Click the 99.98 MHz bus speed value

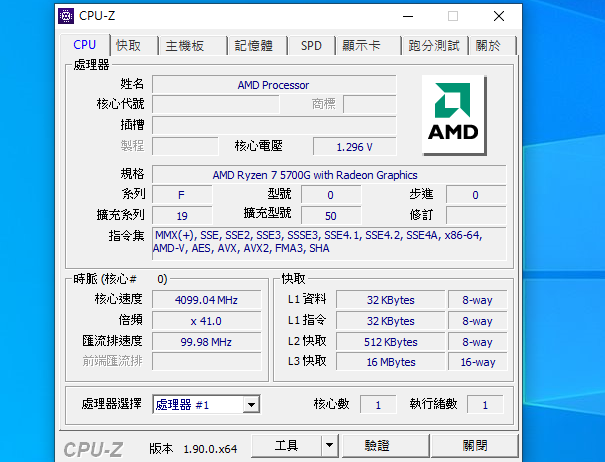(x=206, y=342)
